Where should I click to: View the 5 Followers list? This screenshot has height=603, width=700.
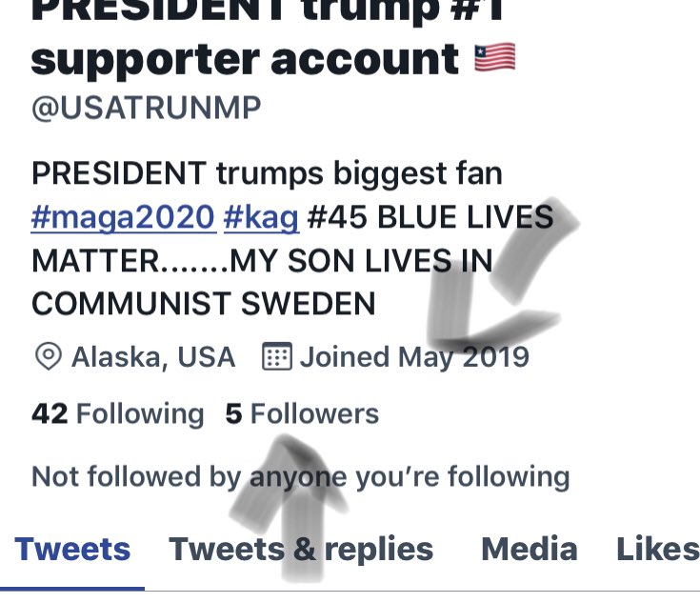coord(302,413)
